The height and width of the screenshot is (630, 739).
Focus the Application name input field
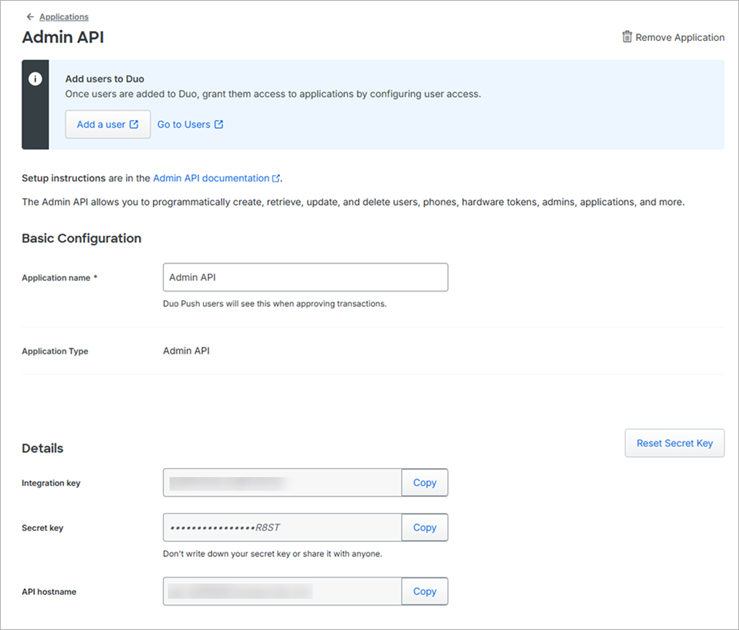tap(305, 277)
